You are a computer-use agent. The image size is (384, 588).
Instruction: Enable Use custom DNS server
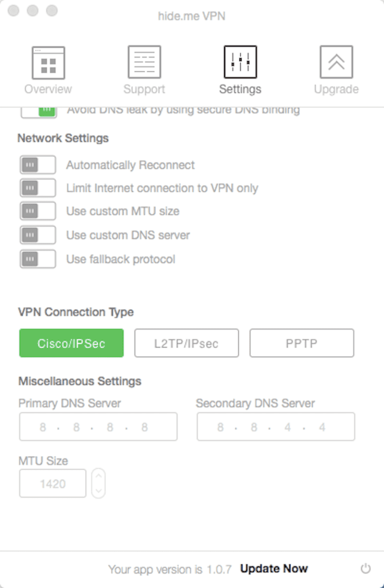click(x=37, y=235)
